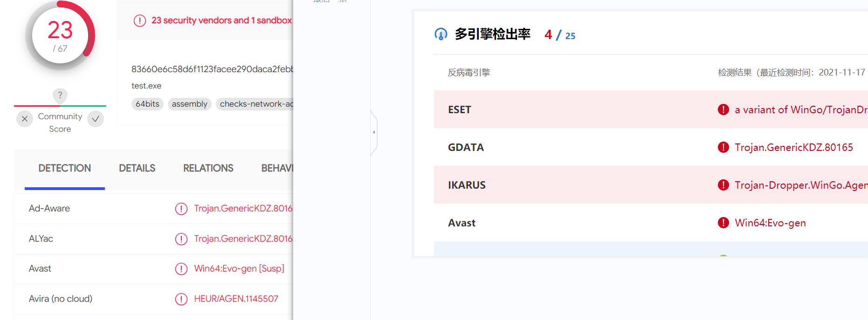Click the ESET red alert icon
This screenshot has width=868, height=320.
(x=723, y=109)
